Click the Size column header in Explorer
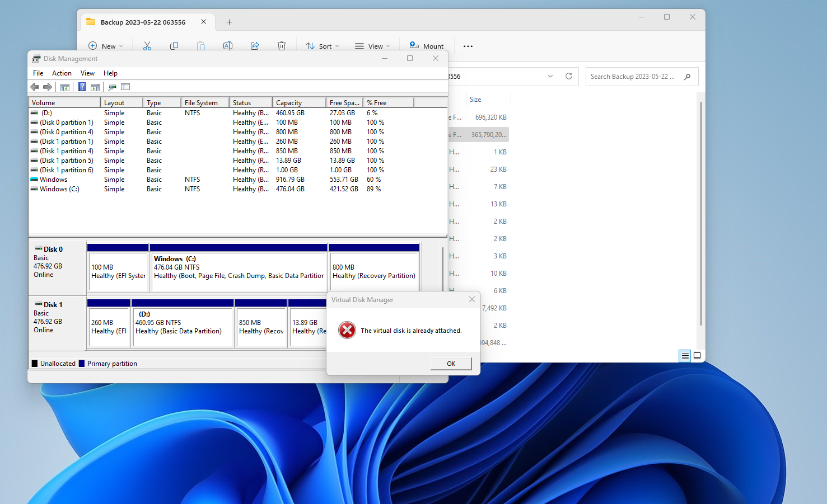 tap(487, 100)
